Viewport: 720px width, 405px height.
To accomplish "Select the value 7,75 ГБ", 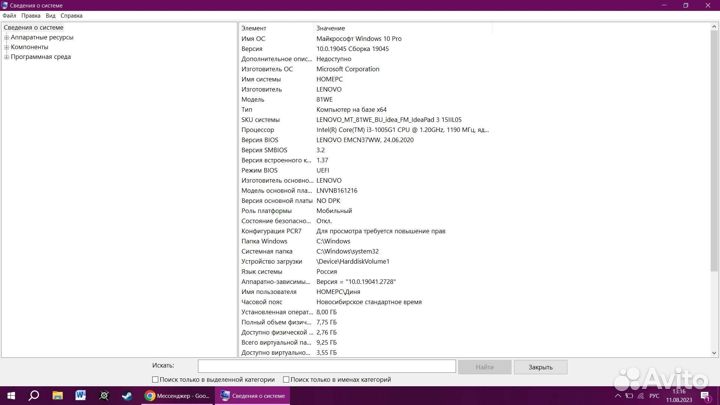I will [x=326, y=322].
